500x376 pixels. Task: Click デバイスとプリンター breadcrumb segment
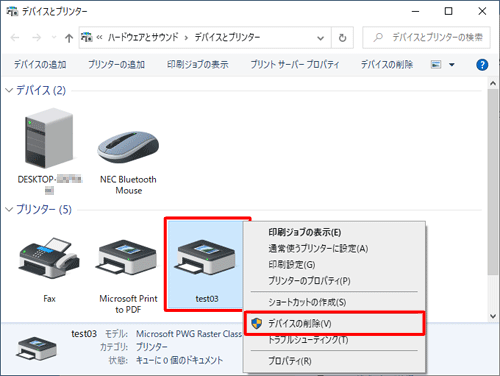click(x=227, y=37)
